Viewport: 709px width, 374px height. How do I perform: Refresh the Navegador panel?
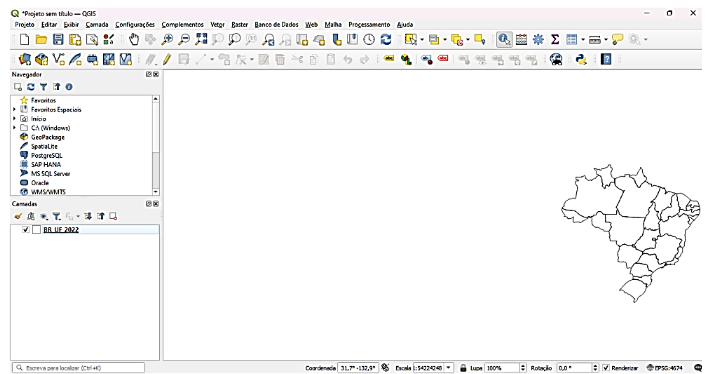pyautogui.click(x=30, y=87)
